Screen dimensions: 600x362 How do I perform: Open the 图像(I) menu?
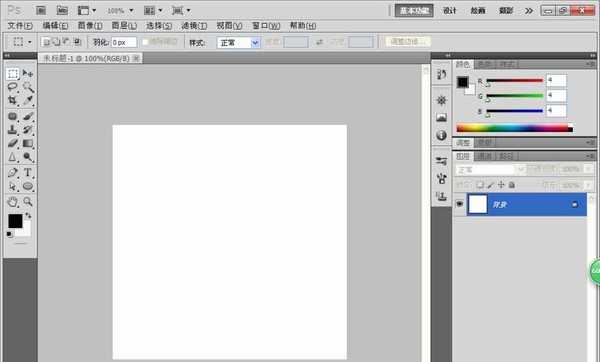[90, 26]
